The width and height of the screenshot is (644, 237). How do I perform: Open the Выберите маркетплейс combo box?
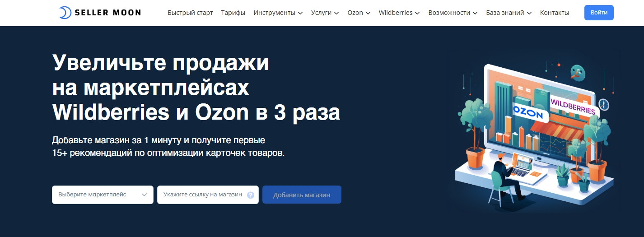(103, 195)
